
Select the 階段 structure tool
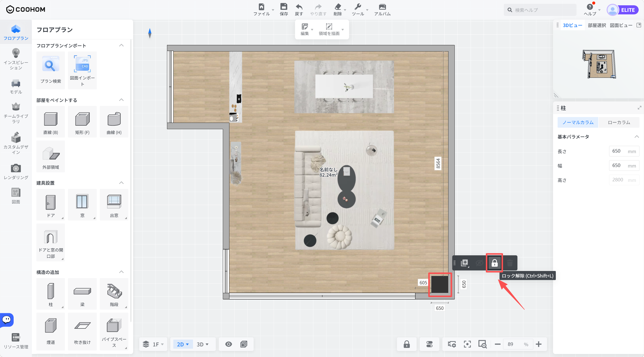[x=114, y=294]
